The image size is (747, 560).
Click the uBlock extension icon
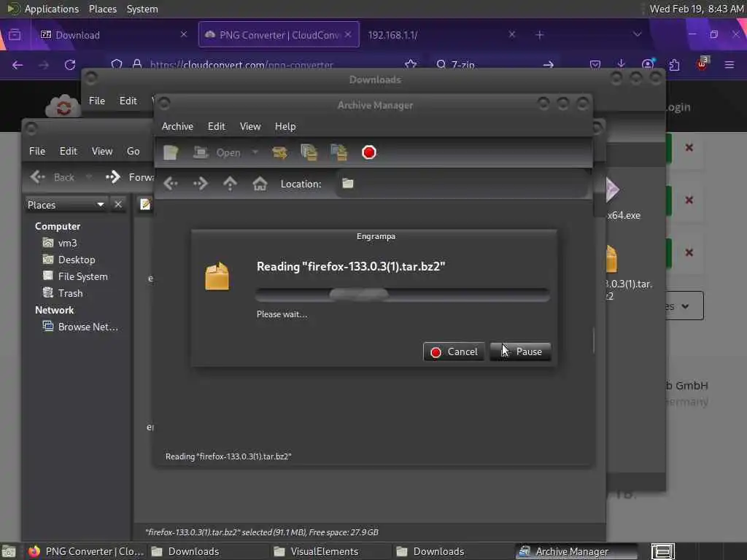tap(703, 64)
